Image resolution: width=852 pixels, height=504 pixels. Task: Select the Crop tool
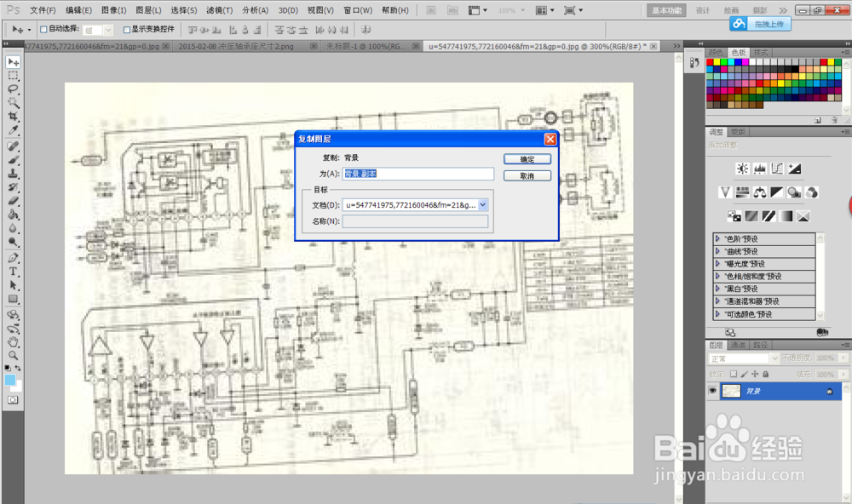(13, 117)
